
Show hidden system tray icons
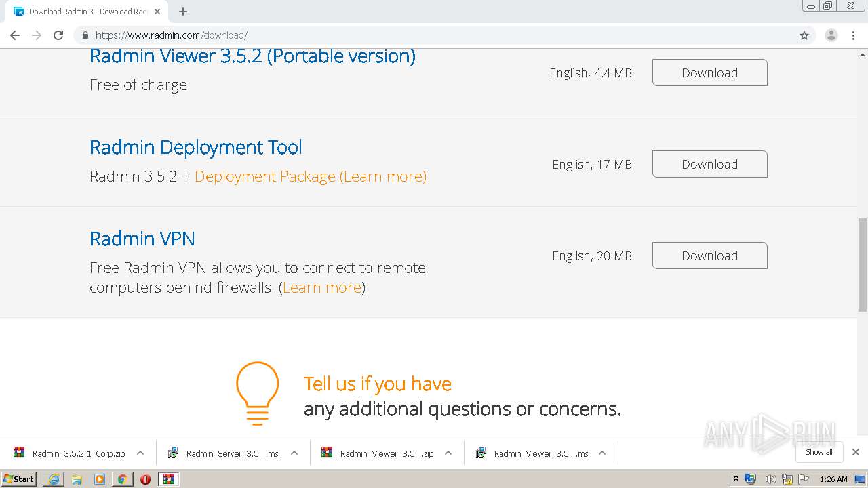(736, 479)
